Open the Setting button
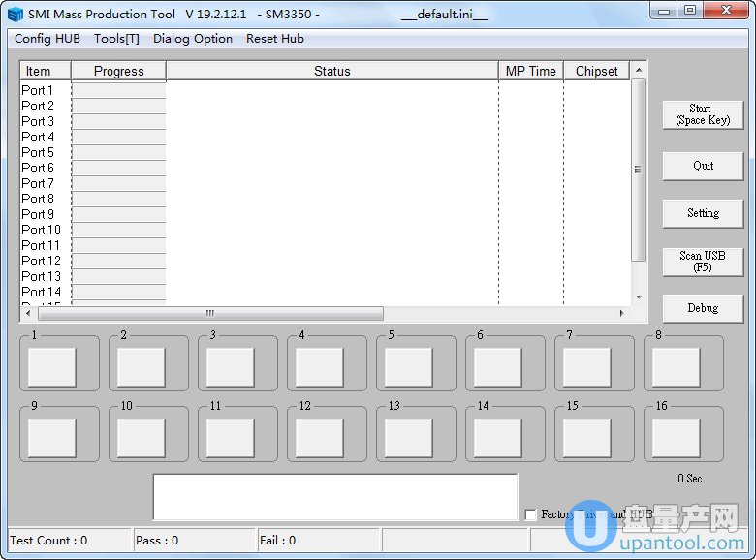The height and width of the screenshot is (560, 756). click(x=703, y=213)
